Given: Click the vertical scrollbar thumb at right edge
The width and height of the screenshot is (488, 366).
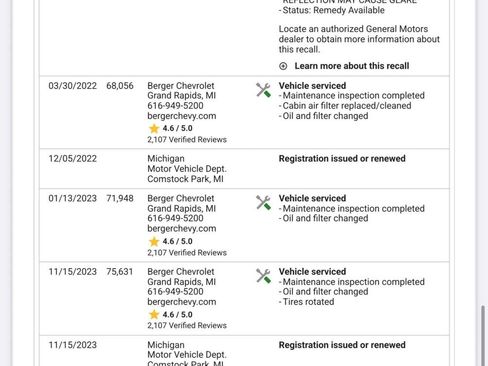Looking at the screenshot, I should (483, 335).
